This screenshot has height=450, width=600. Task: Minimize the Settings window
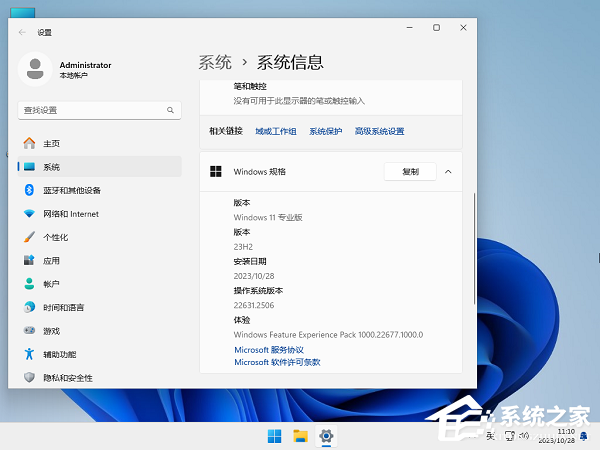[409, 28]
